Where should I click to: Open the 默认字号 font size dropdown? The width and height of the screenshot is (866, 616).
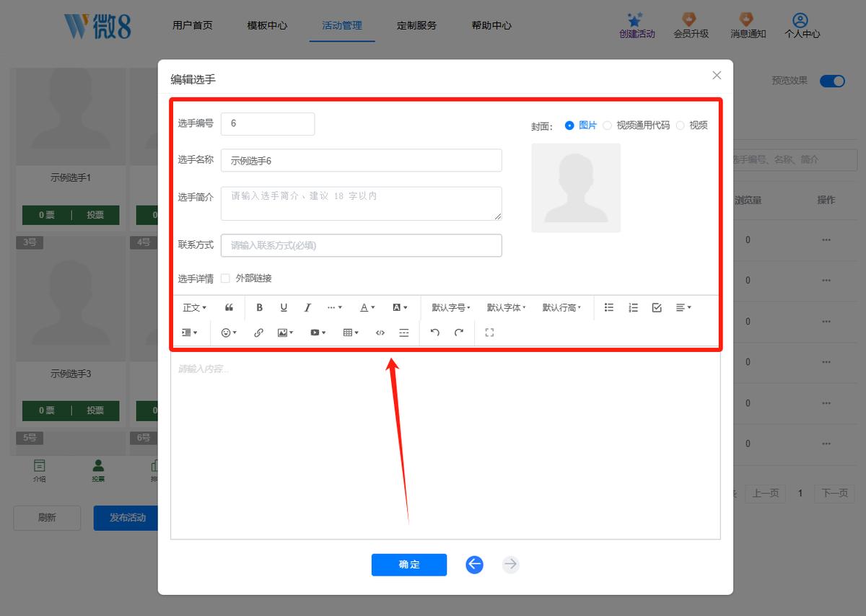click(451, 308)
